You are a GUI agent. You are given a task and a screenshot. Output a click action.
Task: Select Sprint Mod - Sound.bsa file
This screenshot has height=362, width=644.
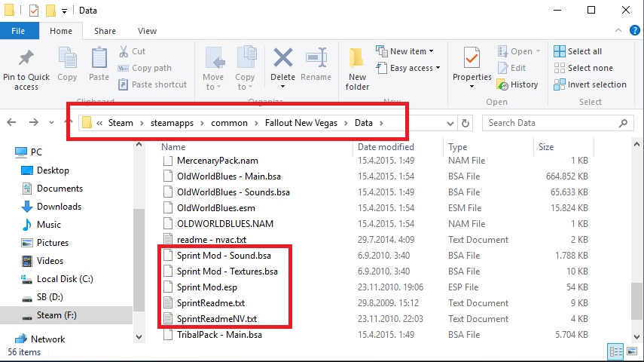tap(224, 256)
